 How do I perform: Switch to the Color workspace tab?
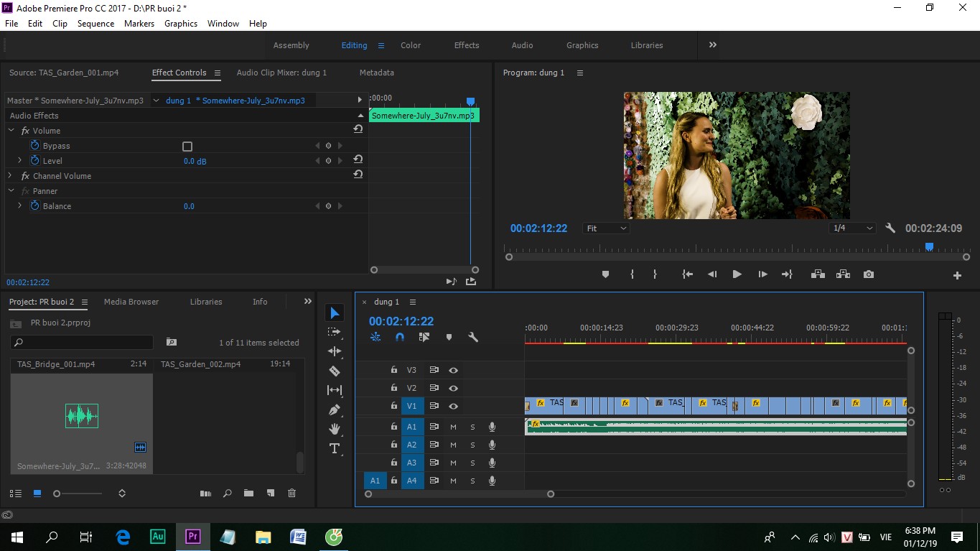click(x=411, y=45)
